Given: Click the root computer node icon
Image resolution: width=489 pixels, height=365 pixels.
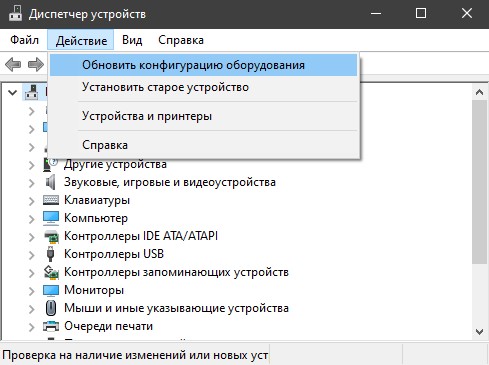Looking at the screenshot, I should [31, 92].
